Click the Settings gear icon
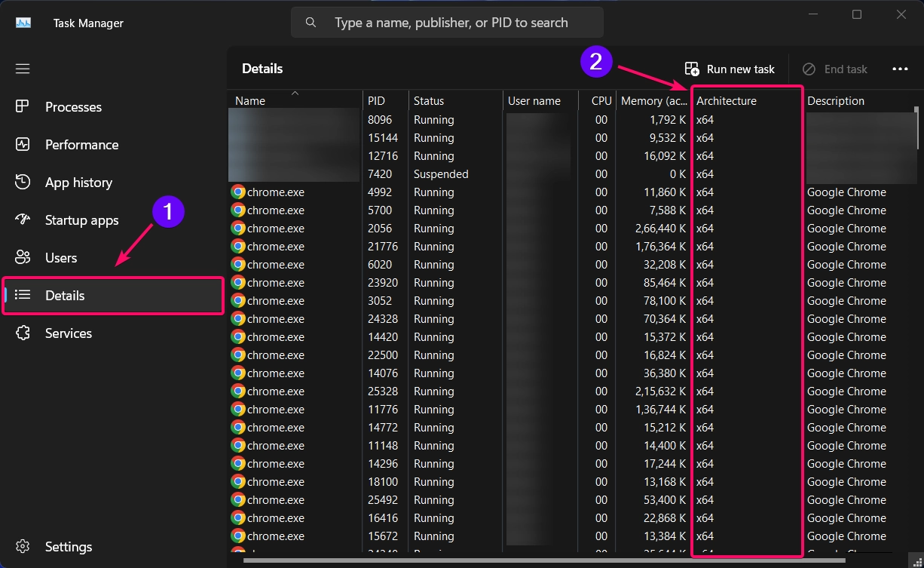The height and width of the screenshot is (568, 924). (x=23, y=546)
